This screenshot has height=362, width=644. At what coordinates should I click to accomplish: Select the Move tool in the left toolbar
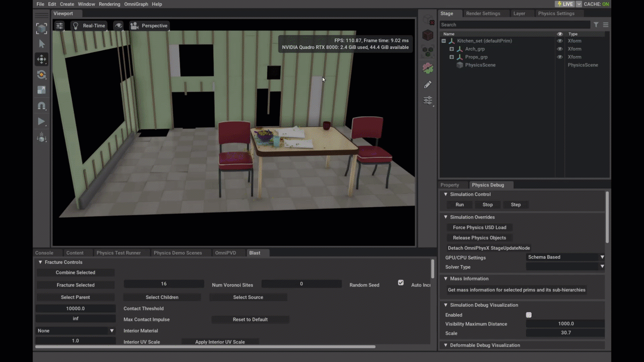[42, 59]
